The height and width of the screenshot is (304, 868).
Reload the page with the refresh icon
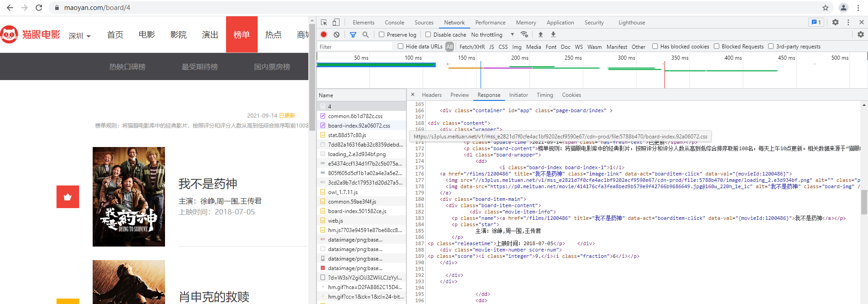coord(39,8)
